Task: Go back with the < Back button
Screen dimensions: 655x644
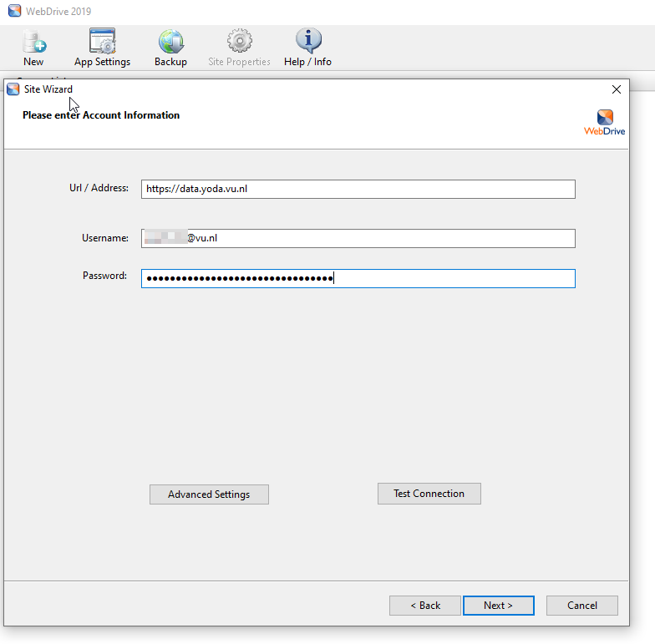Action: [424, 606]
